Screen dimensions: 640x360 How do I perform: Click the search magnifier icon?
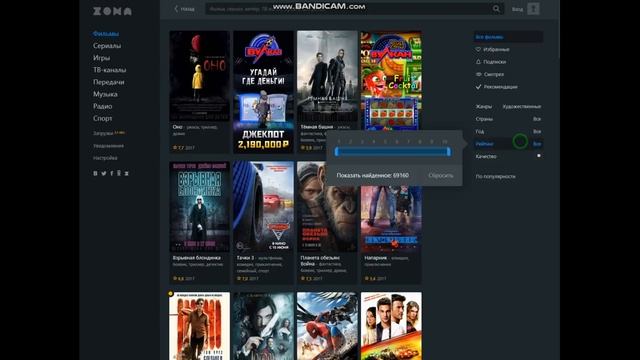496,9
